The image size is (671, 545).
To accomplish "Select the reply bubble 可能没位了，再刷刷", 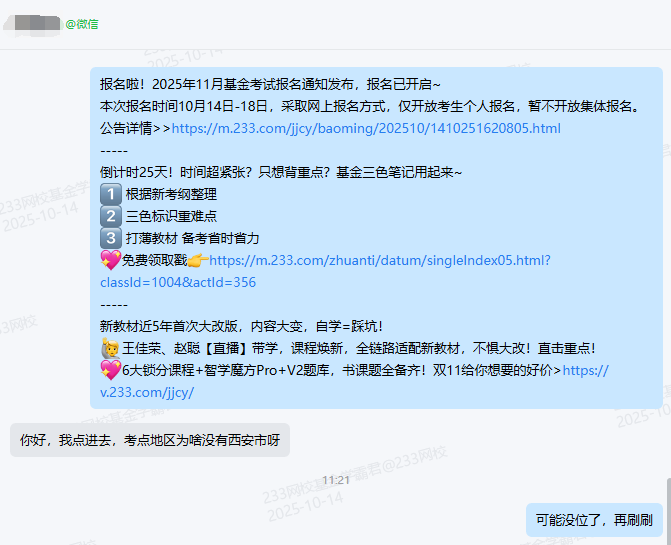I will pyautogui.click(x=594, y=520).
